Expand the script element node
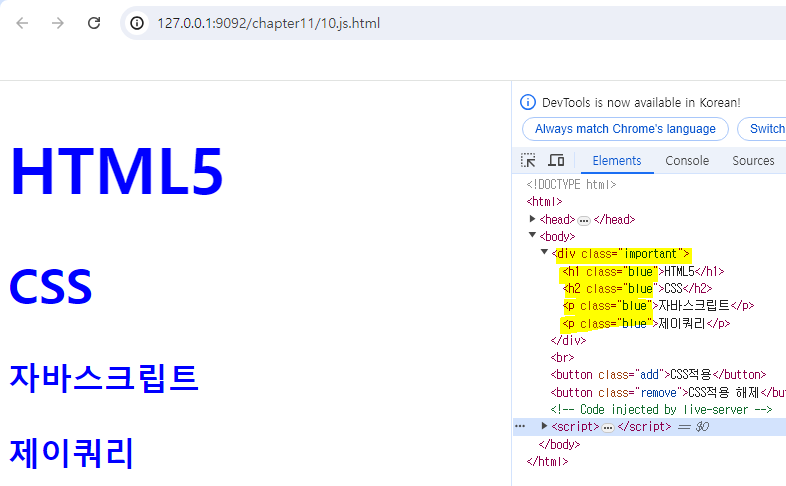This screenshot has height=486, width=786. point(544,426)
